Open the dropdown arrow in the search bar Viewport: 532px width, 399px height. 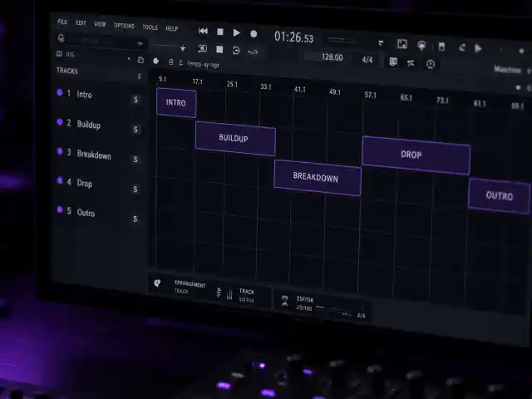point(140,44)
